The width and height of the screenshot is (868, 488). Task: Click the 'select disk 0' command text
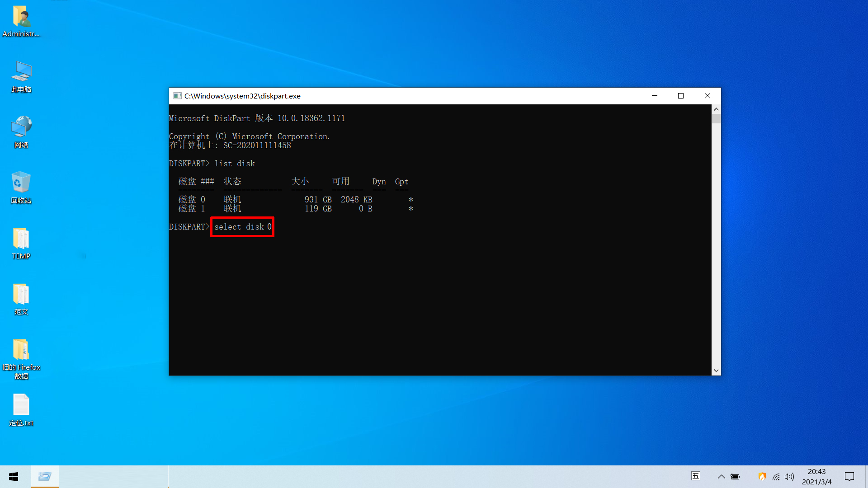click(243, 227)
